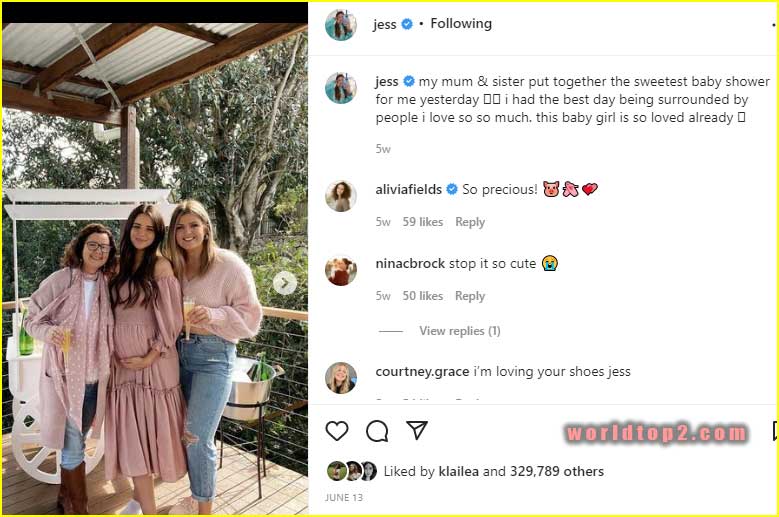View 59 likes on aliviafields comment
This screenshot has width=779, height=517.
tap(423, 222)
